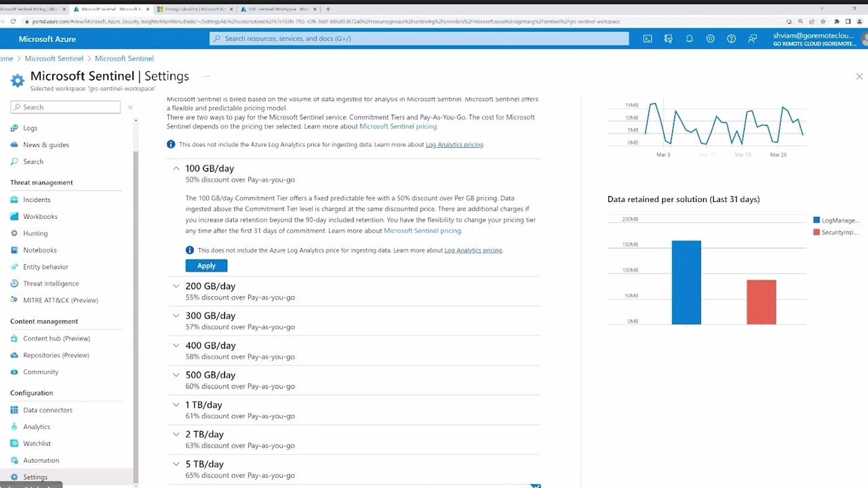Click Watchlist icon in sidebar

click(14, 443)
